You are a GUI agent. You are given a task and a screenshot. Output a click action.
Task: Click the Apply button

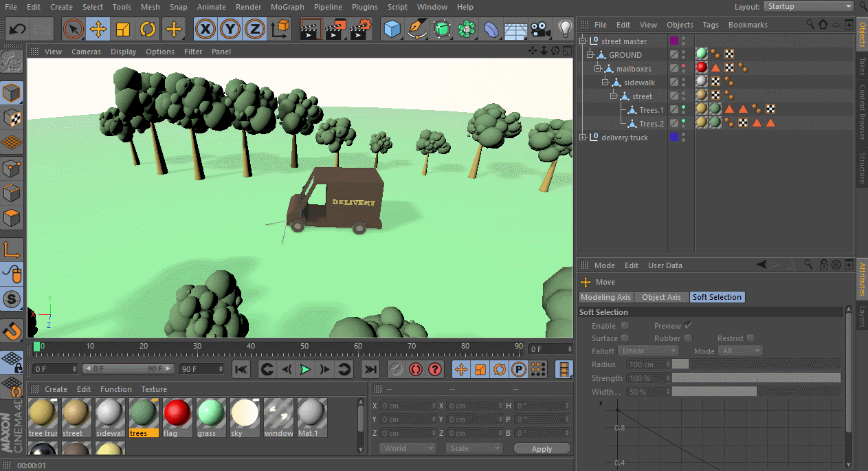tap(542, 449)
